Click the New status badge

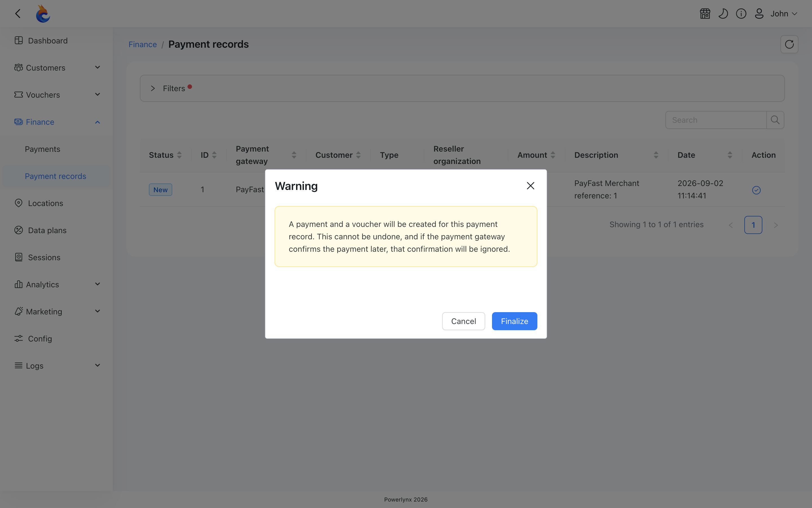click(x=160, y=189)
